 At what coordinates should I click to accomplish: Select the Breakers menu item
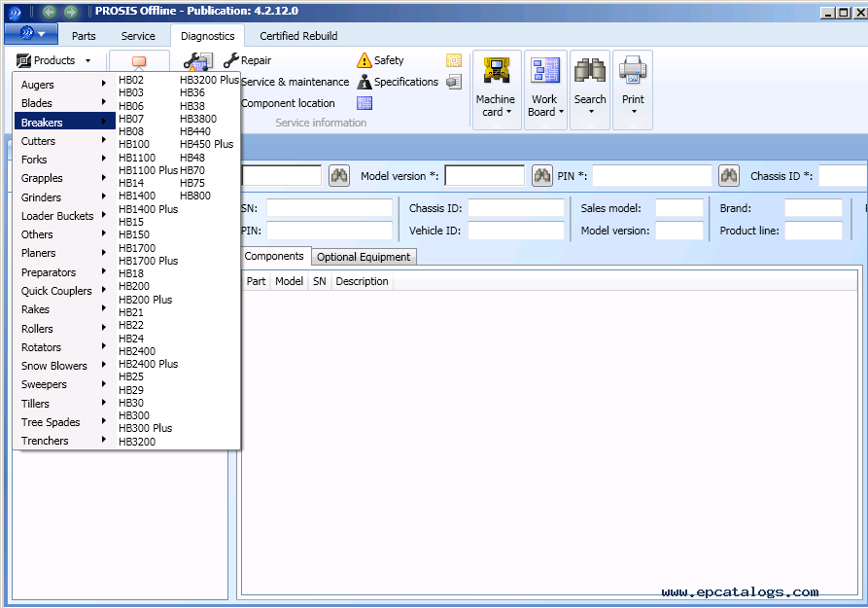coord(65,122)
